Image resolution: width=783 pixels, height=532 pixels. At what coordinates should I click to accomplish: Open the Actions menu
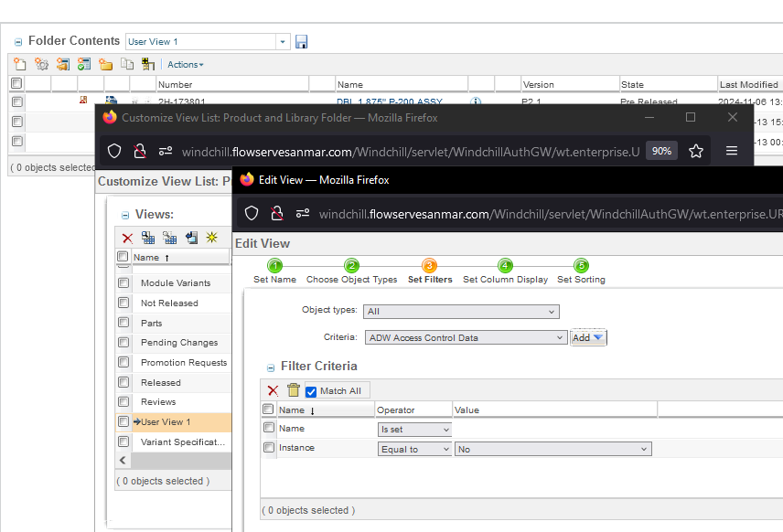click(x=182, y=64)
